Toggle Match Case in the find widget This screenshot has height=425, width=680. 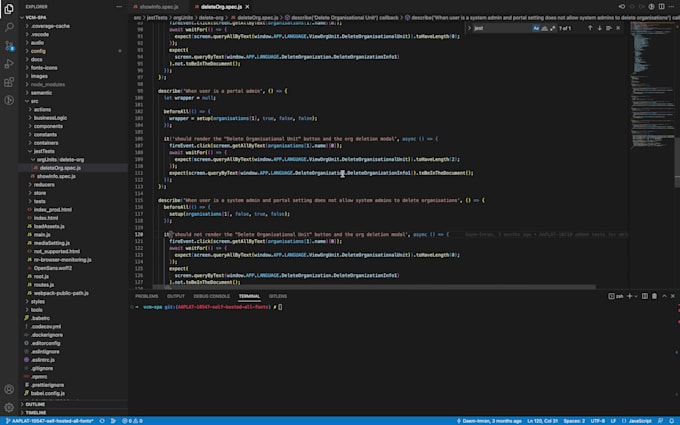point(536,28)
